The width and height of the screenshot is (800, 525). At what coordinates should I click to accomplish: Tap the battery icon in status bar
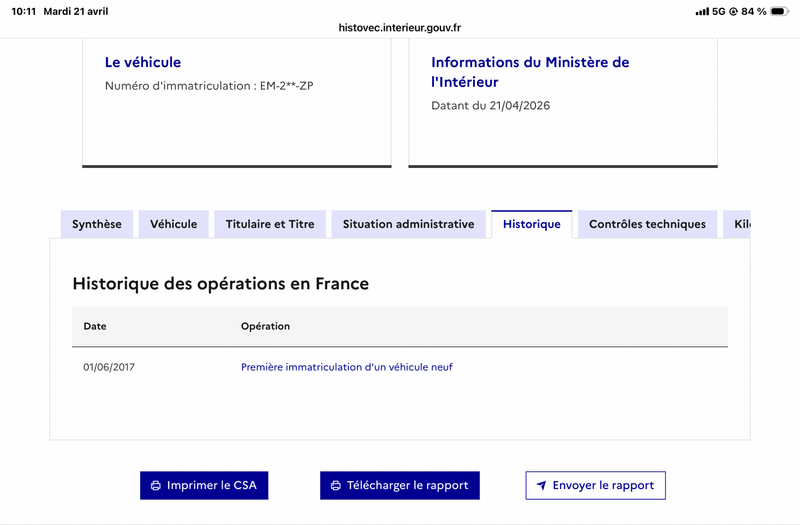779,11
